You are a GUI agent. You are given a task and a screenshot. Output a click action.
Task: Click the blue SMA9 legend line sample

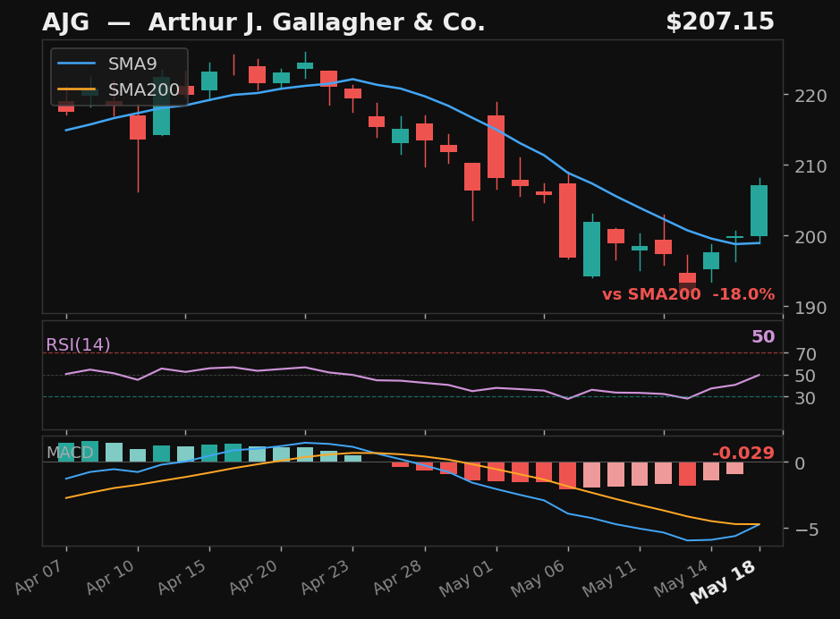77,64
